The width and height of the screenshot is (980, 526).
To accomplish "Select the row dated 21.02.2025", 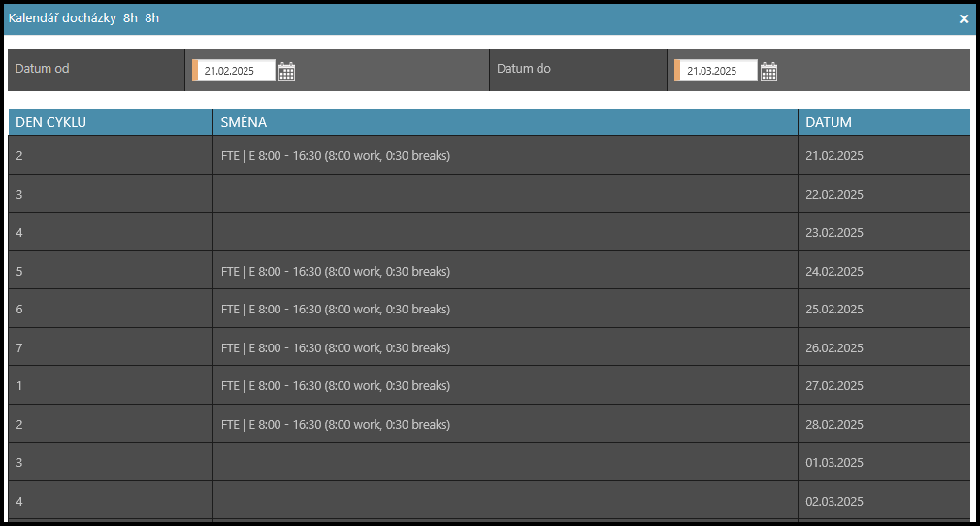I will (x=833, y=156).
